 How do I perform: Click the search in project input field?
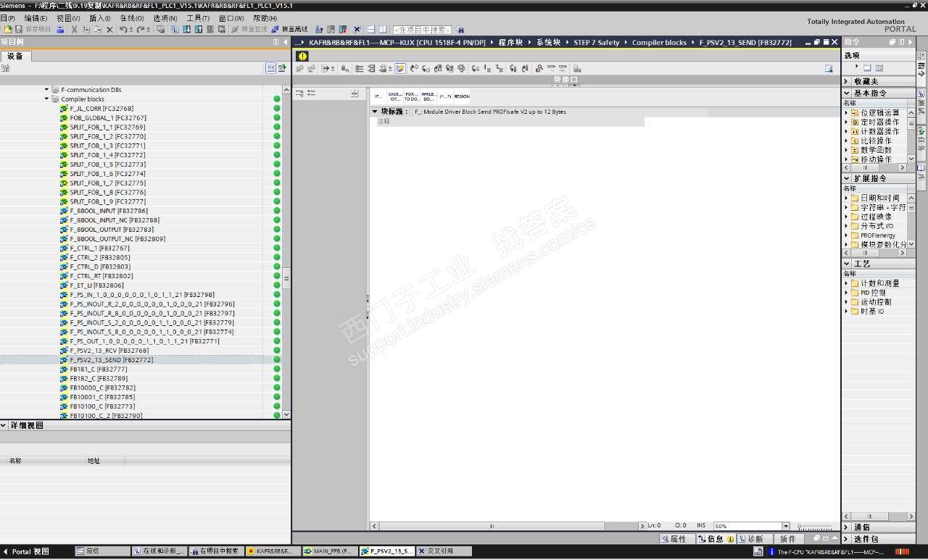422,30
